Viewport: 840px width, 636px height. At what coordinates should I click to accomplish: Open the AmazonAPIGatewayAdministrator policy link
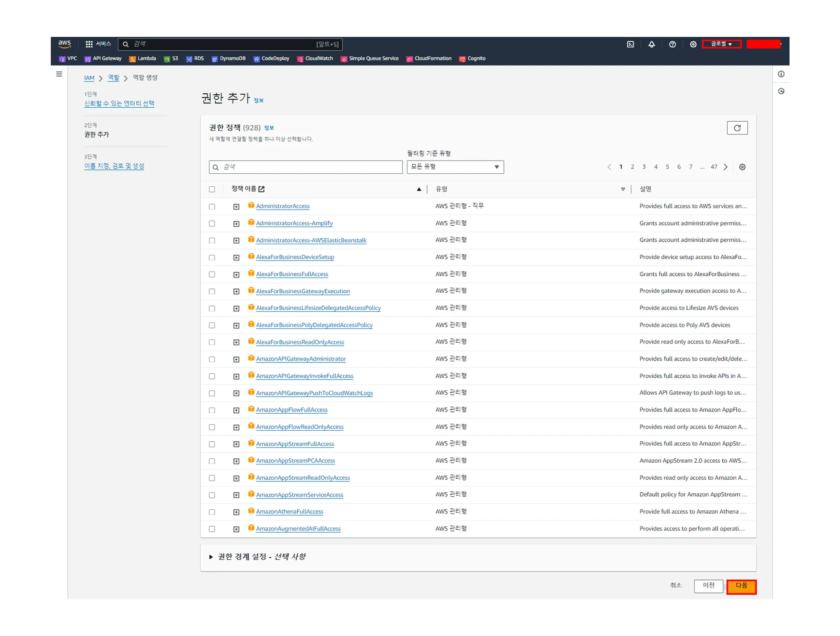tap(301, 359)
